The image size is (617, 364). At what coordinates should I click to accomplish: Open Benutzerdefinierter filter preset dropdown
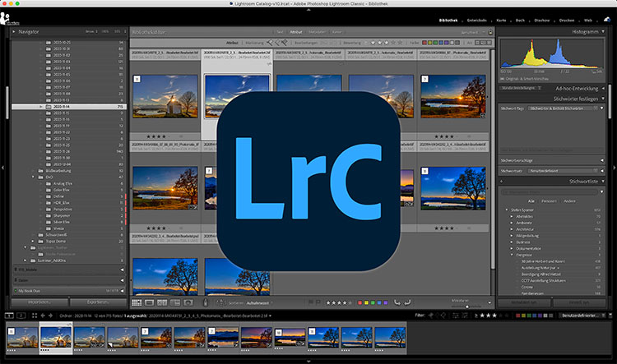582,316
